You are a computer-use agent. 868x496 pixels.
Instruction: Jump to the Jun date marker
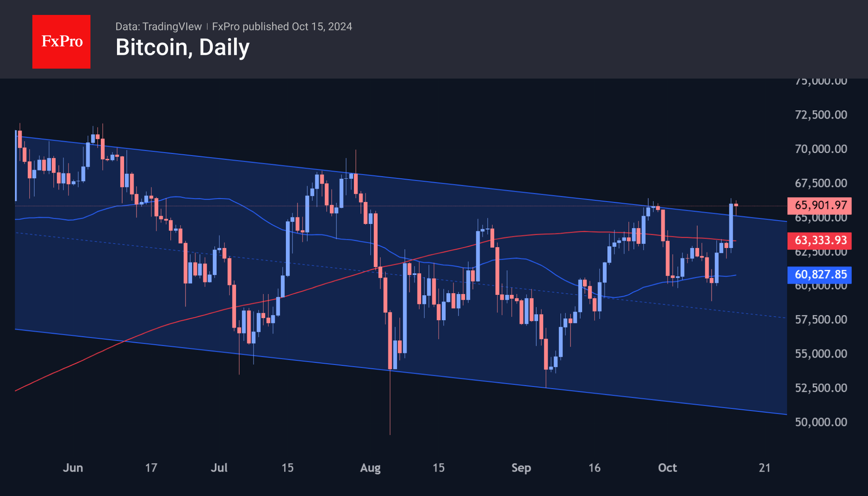pos(73,468)
